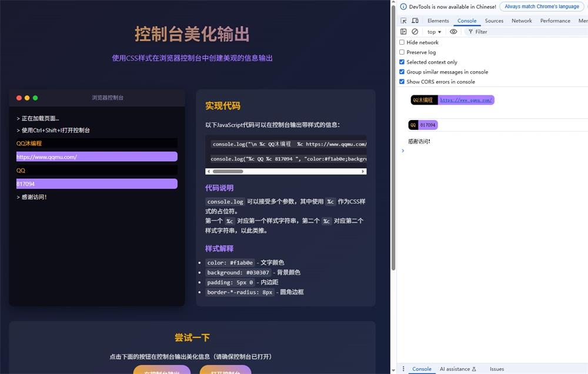
Task: Click the Always match Chrome's language button
Action: tap(542, 6)
